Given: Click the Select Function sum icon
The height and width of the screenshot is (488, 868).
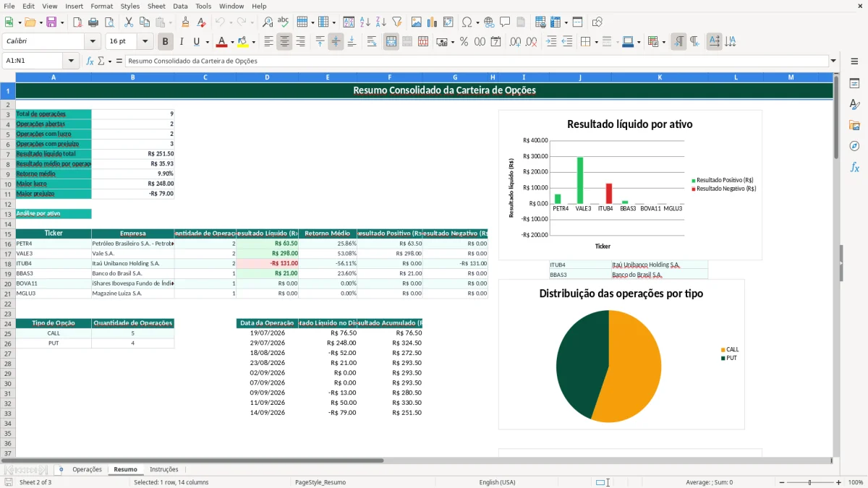Looking at the screenshot, I should [101, 61].
